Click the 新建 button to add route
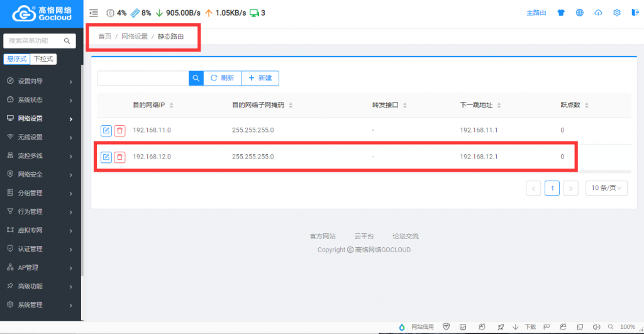Image resolution: width=644 pixels, height=334 pixels. 260,78
